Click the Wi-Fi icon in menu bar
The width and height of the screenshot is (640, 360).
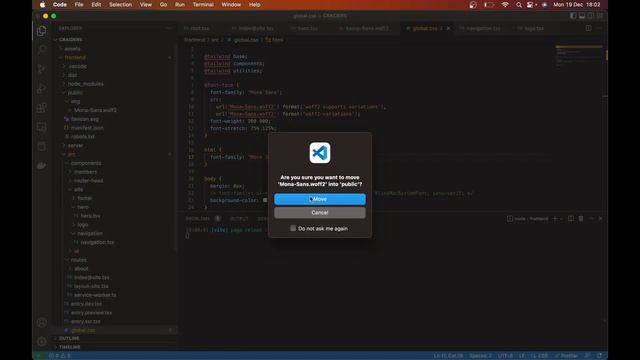pos(505,5)
